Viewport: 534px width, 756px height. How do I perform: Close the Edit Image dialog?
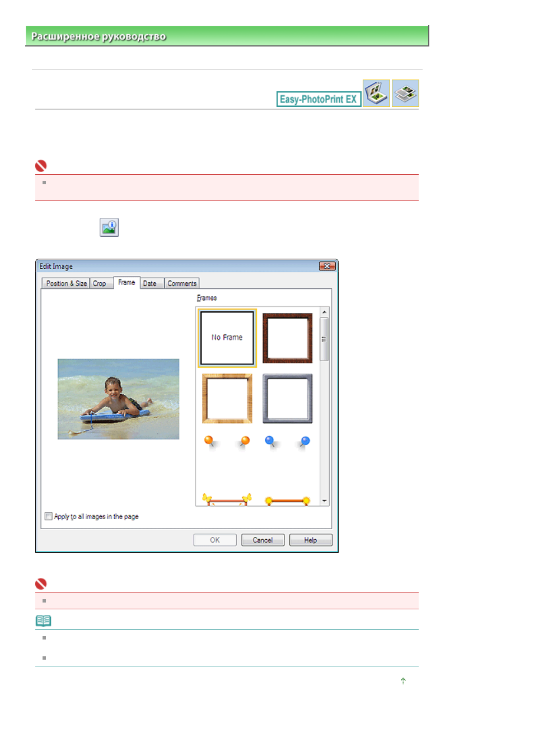click(x=327, y=266)
